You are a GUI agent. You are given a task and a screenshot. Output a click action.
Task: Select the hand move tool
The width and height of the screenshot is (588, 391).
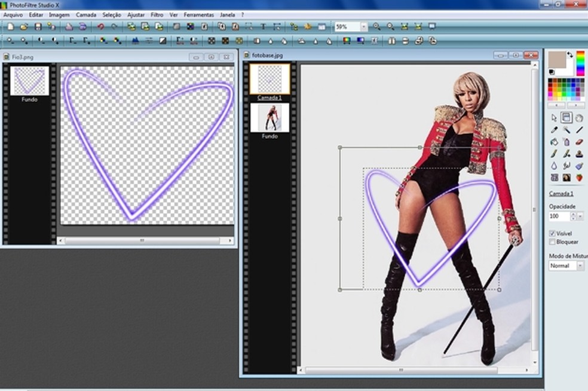click(579, 118)
